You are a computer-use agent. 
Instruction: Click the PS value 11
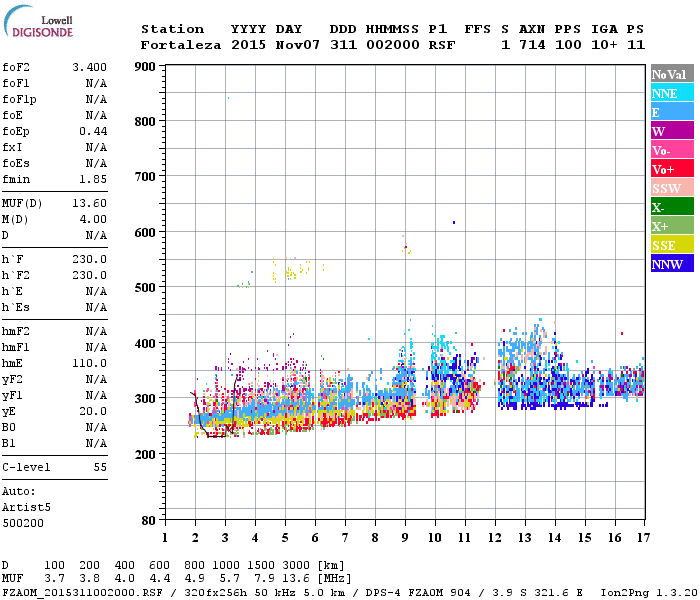(636, 45)
